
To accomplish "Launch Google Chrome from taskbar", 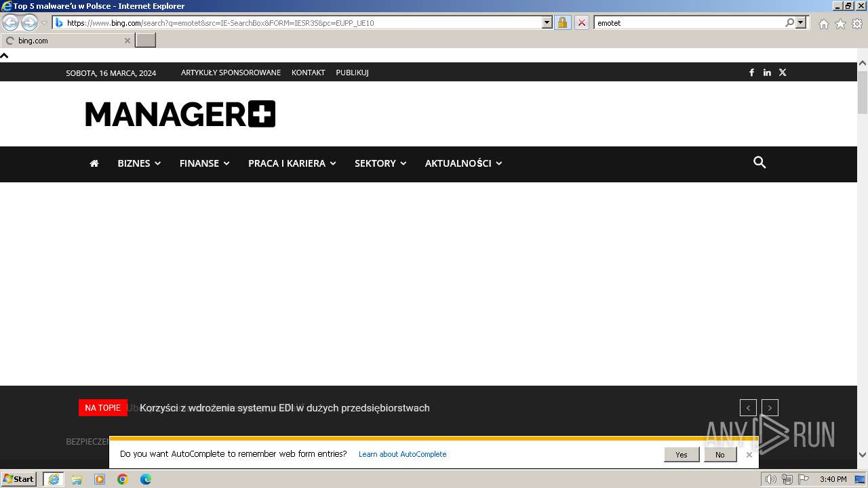I will tap(123, 479).
